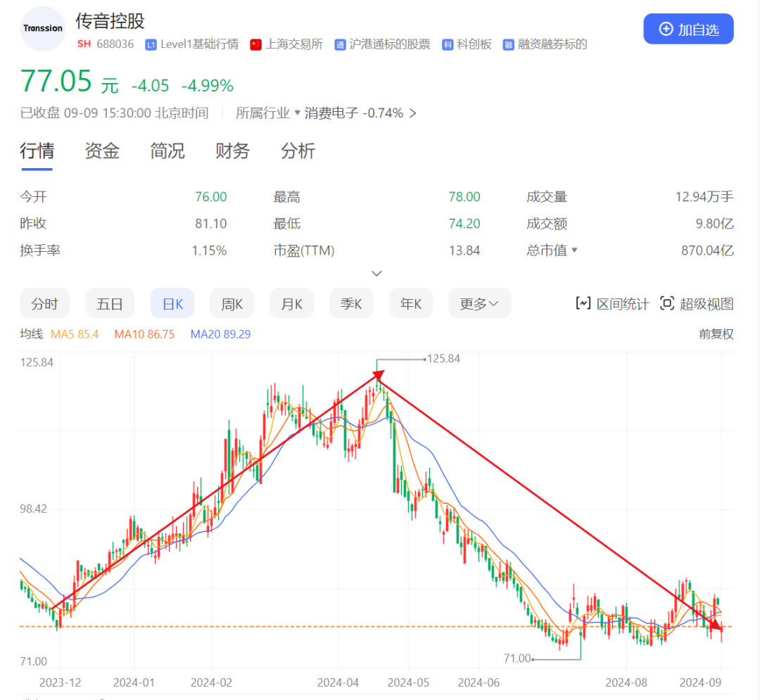Click the Transsion company logo
Screen dimensions: 760x700
43,29
